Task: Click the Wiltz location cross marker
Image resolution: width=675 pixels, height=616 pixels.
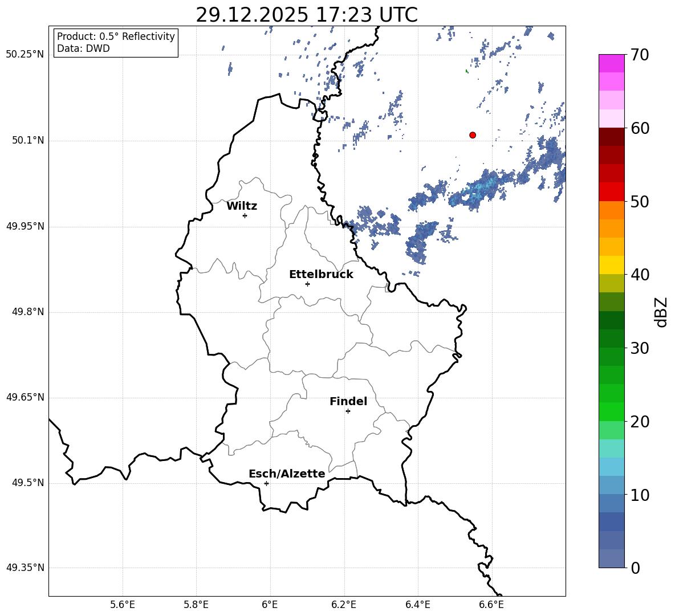Action: coord(245,215)
